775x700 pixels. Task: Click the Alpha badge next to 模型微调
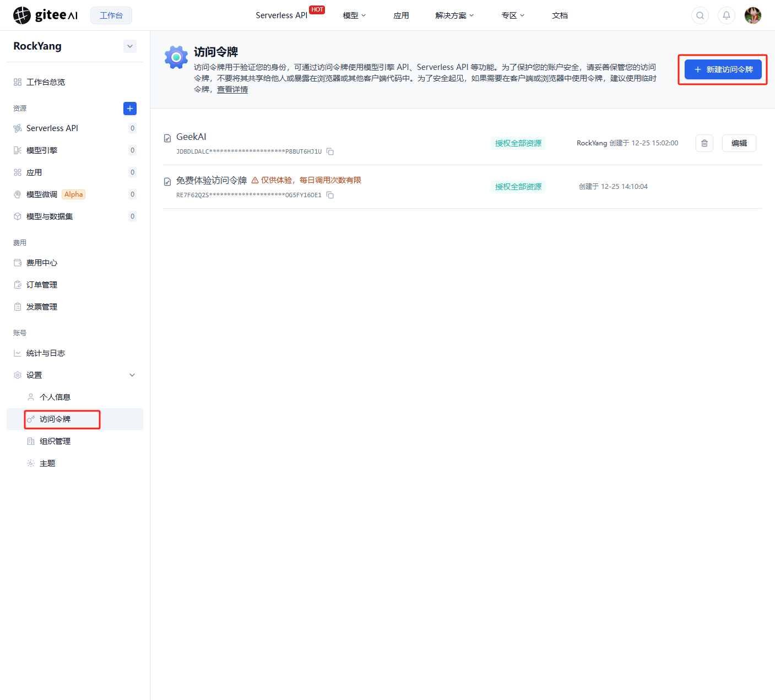(74, 194)
